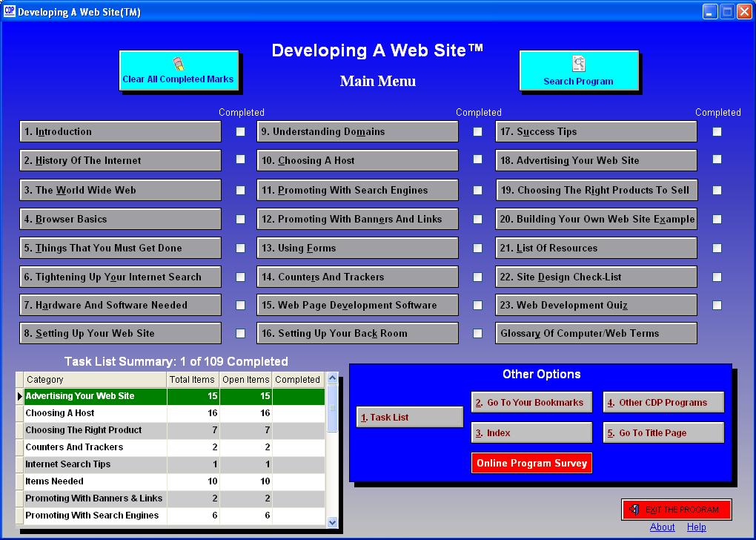Click the magnifier document icon on Search Program

click(x=579, y=64)
